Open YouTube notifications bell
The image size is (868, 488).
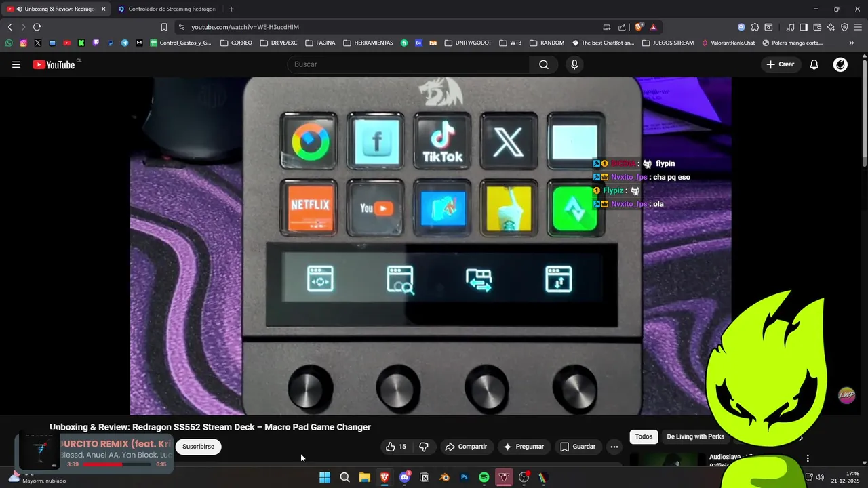(814, 64)
